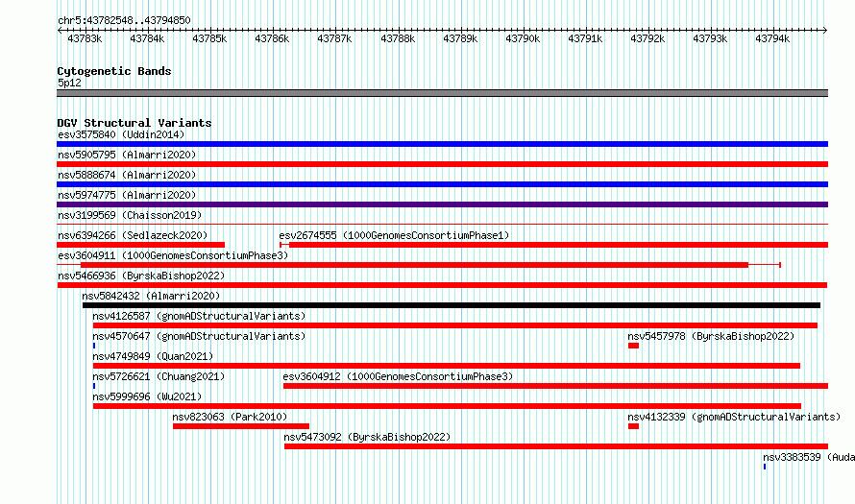Image resolution: width=855 pixels, height=504 pixels.
Task: Select the small blue nsv4570647 marker
Action: click(94, 346)
